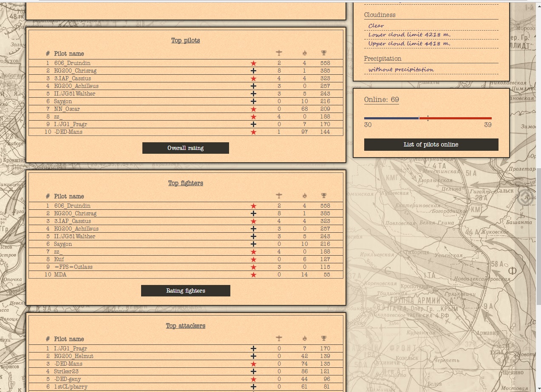Viewport: 541px width, 392px height.
Task: Select -DED-Mans in Top attackers table
Action: click(x=68, y=364)
